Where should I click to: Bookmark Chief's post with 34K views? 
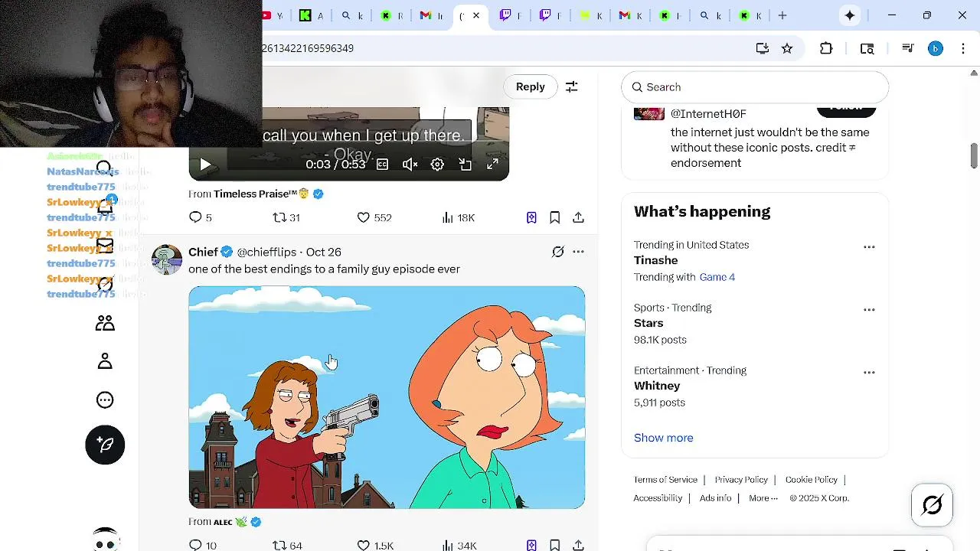pos(555,546)
